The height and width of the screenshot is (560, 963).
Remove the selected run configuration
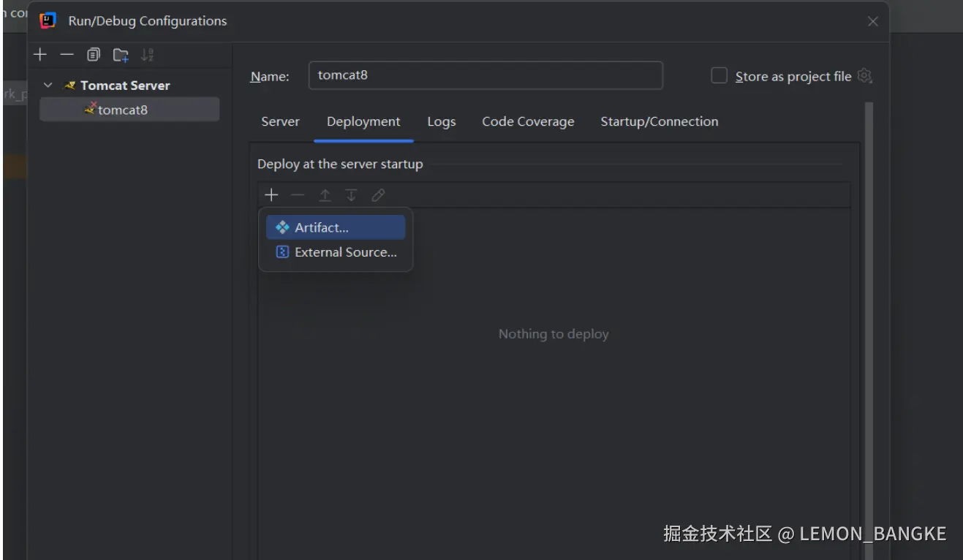click(x=67, y=55)
